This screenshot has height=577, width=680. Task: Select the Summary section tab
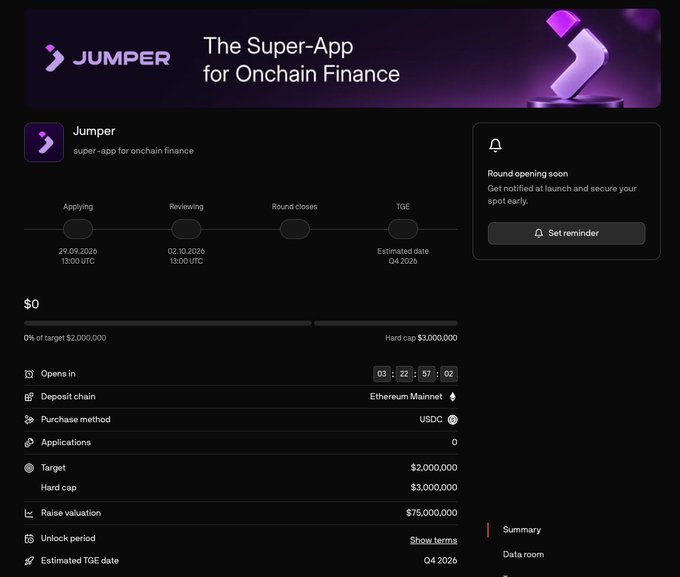tap(522, 530)
